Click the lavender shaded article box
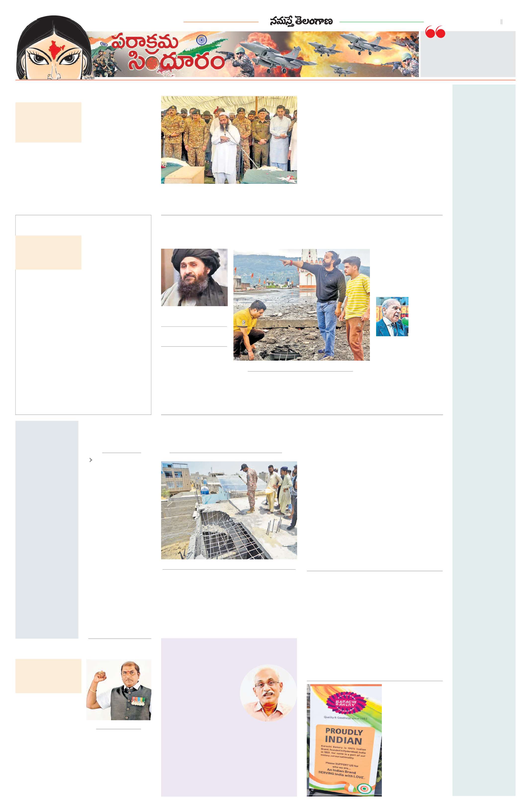 click(229, 717)
